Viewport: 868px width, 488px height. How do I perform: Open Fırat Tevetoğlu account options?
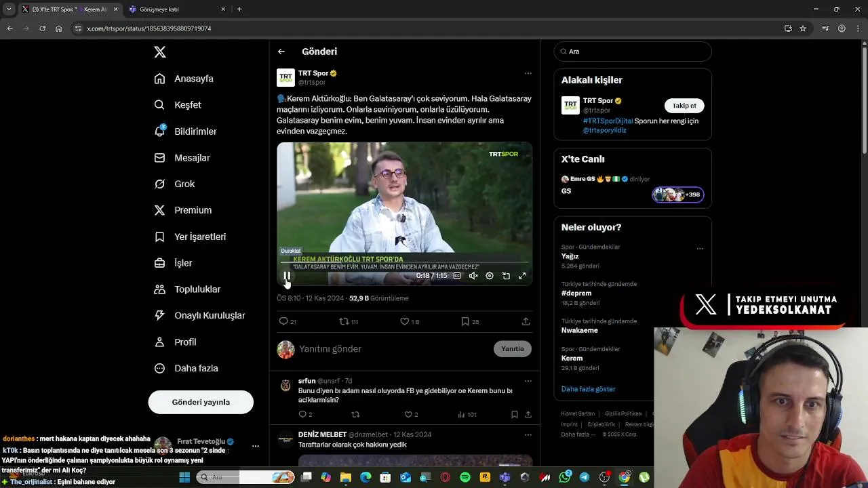point(255,446)
